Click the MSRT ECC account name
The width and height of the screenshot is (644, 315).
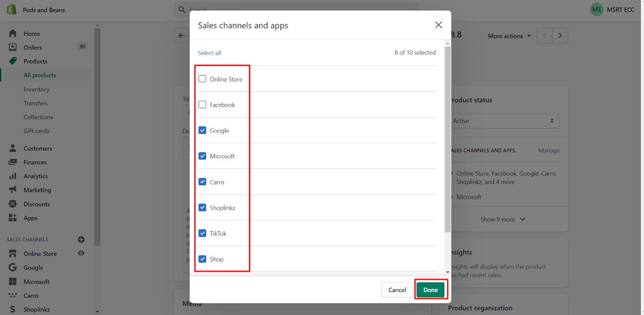coord(620,10)
